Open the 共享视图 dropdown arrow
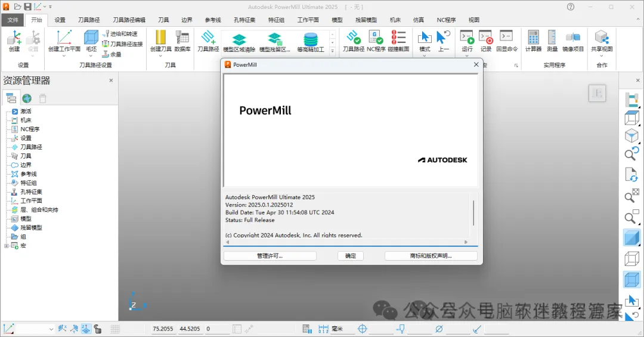Viewport: 644px width, 337px height. 602,55
